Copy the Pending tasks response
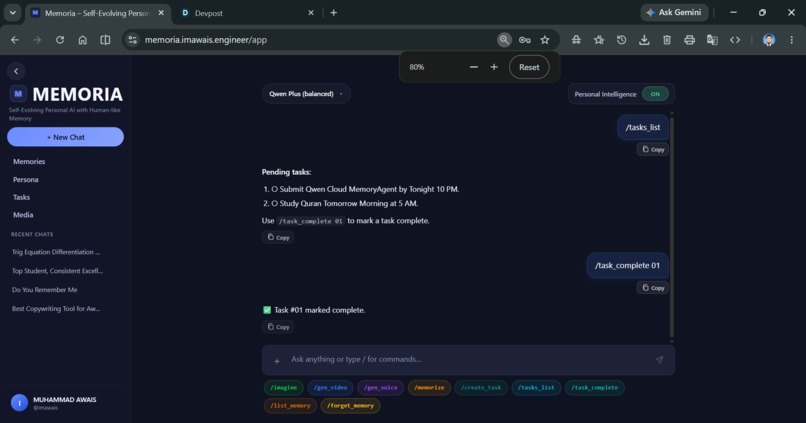Image resolution: width=806 pixels, height=423 pixels. 278,237
